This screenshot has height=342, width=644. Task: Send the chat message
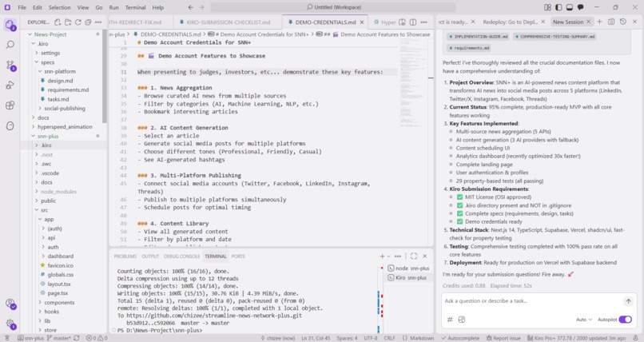pyautogui.click(x=628, y=301)
